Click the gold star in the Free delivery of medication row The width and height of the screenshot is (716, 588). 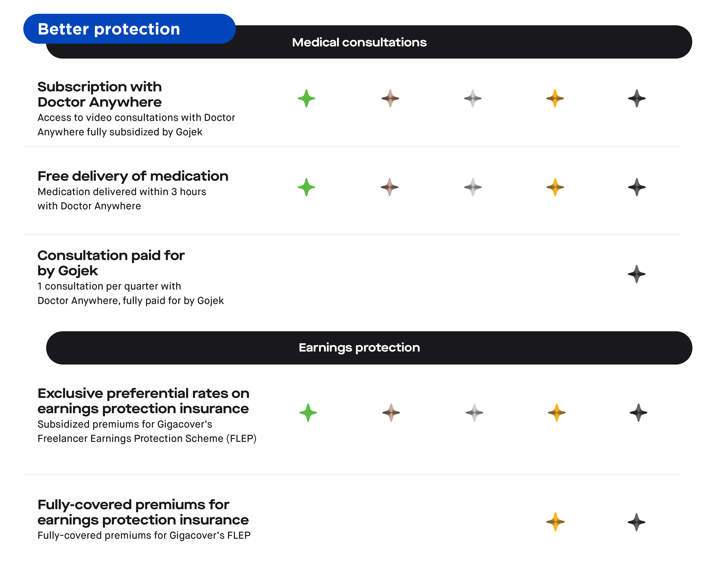pos(555,187)
